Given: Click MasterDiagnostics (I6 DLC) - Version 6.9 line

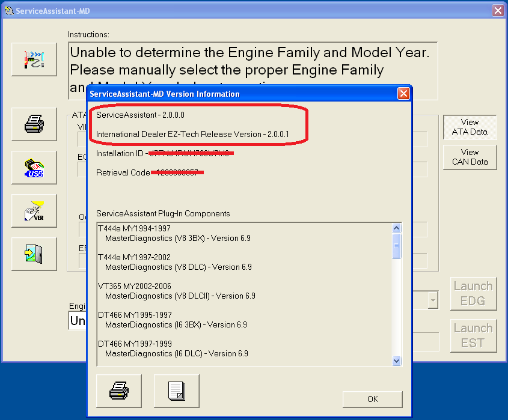Looking at the screenshot, I should tap(177, 354).
